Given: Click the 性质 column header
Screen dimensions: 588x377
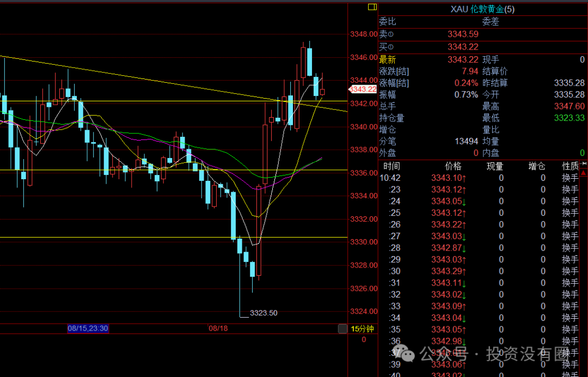Looking at the screenshot, I should click(x=570, y=166).
